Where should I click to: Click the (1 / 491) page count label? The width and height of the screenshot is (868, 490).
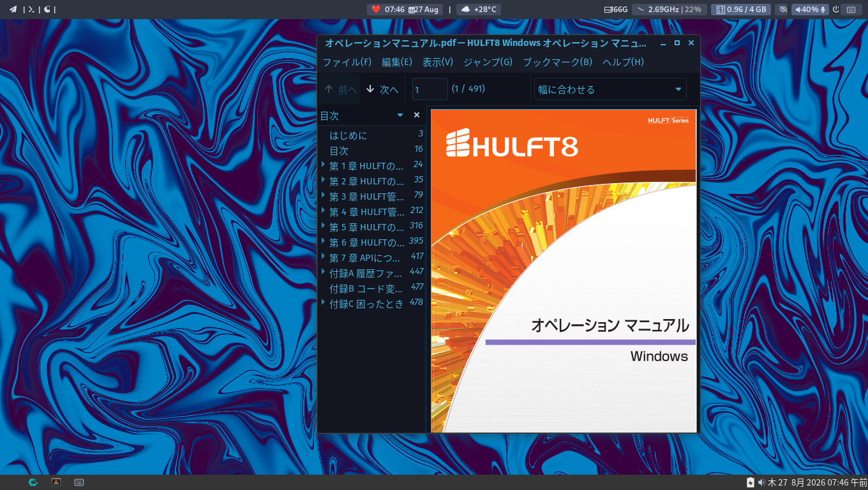(x=468, y=89)
